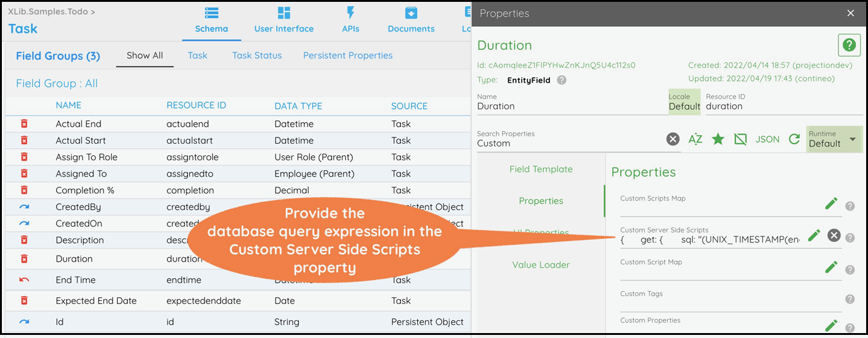Show help for Custom Tags property
Image resolution: width=868 pixels, height=338 pixels.
point(850,299)
